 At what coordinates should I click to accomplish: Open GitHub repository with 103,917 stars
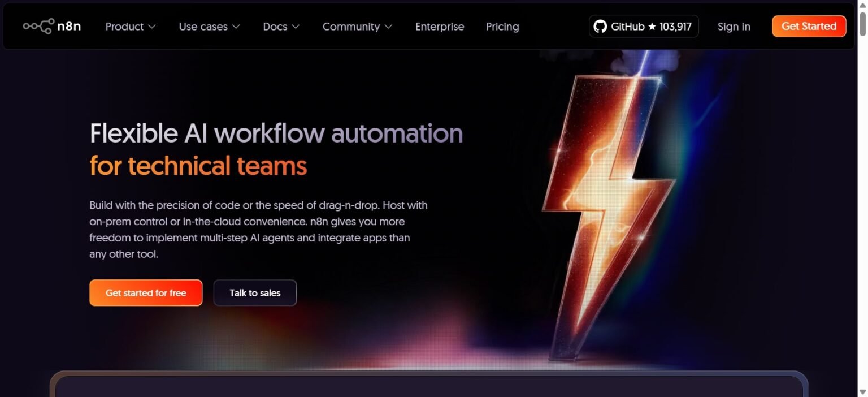point(644,26)
